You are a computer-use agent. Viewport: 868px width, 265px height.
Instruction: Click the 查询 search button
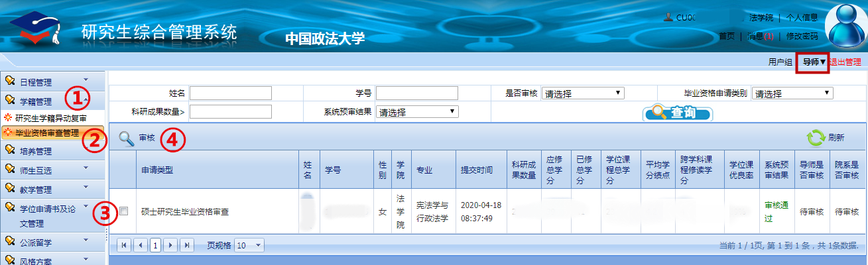(x=677, y=113)
